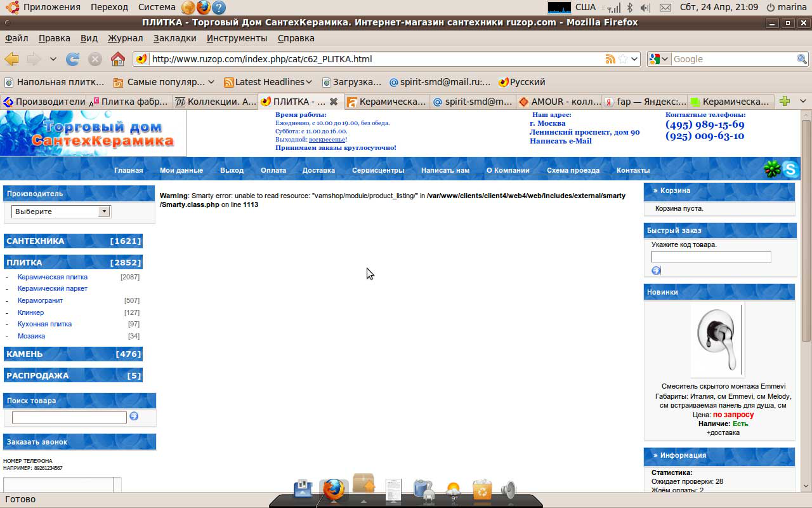
Task: Open the Мозаика subcategory
Action: (31, 336)
